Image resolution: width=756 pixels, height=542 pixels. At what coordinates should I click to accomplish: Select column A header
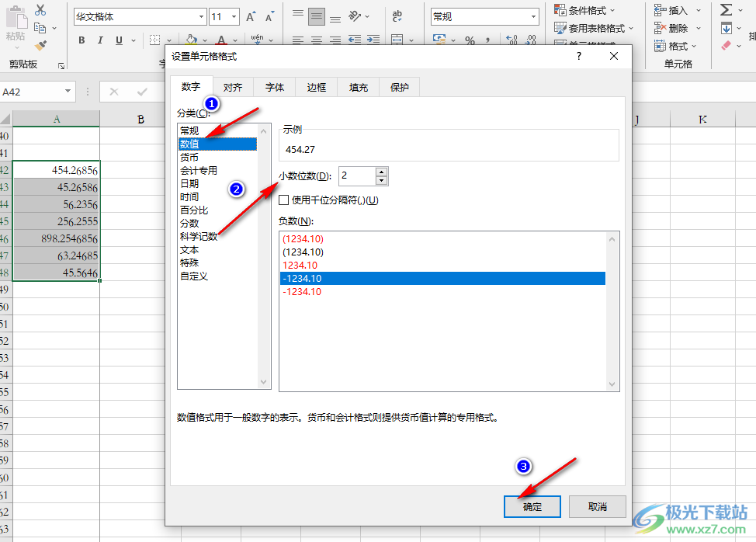(57, 119)
